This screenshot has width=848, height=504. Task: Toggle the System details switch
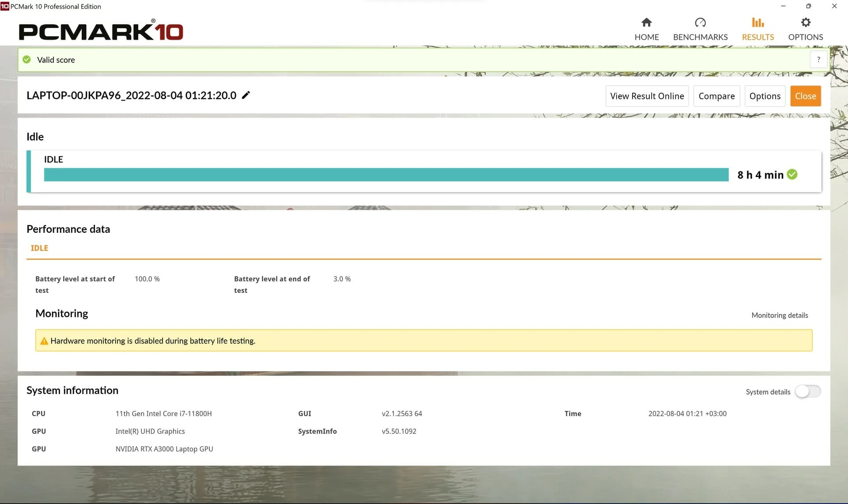click(808, 391)
